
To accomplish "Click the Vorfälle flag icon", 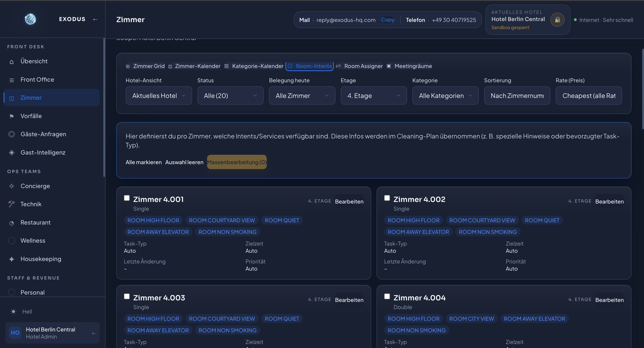I will pos(11,116).
